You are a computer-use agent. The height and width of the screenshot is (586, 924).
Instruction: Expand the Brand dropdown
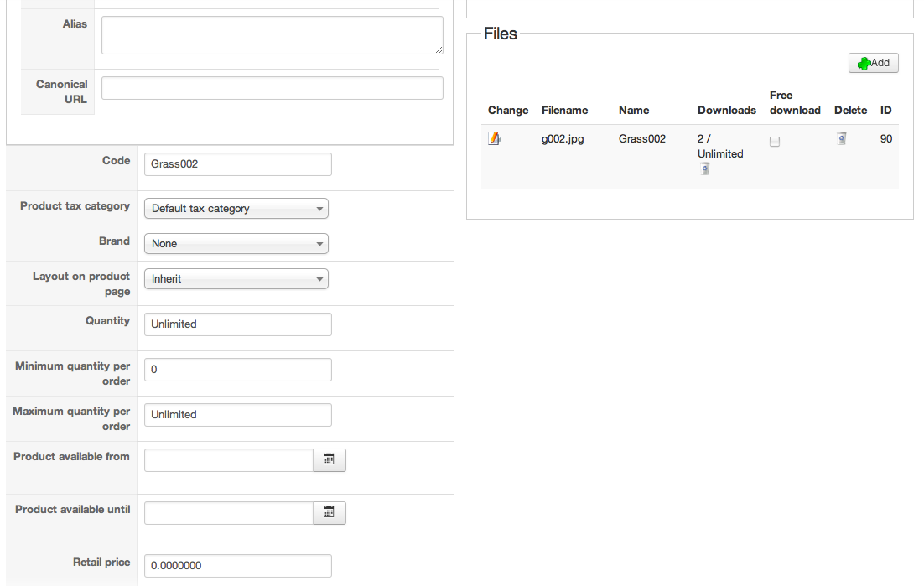pos(236,244)
